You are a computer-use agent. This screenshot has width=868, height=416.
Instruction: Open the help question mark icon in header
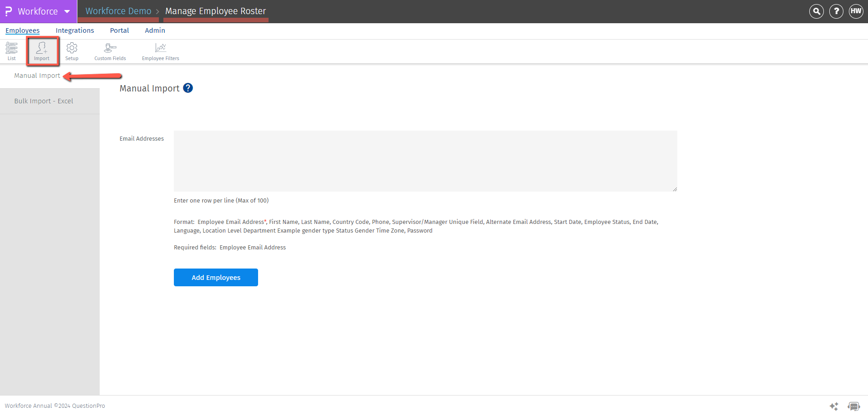click(836, 11)
